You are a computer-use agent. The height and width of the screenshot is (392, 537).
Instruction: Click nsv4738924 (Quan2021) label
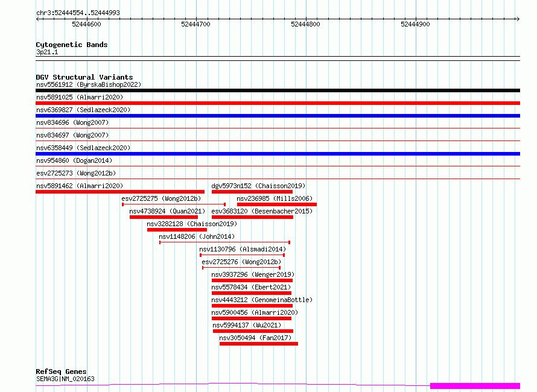pyautogui.click(x=167, y=211)
